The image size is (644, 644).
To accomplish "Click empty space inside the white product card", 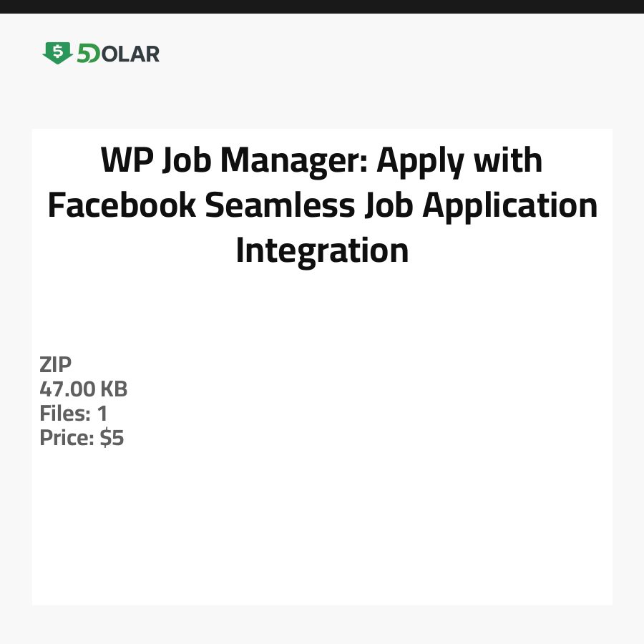I will point(358,515).
